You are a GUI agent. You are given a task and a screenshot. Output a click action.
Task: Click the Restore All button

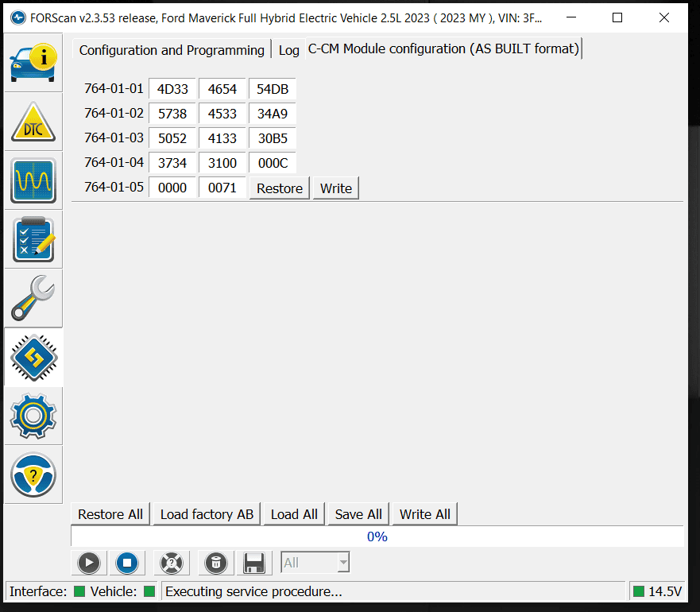pos(110,514)
